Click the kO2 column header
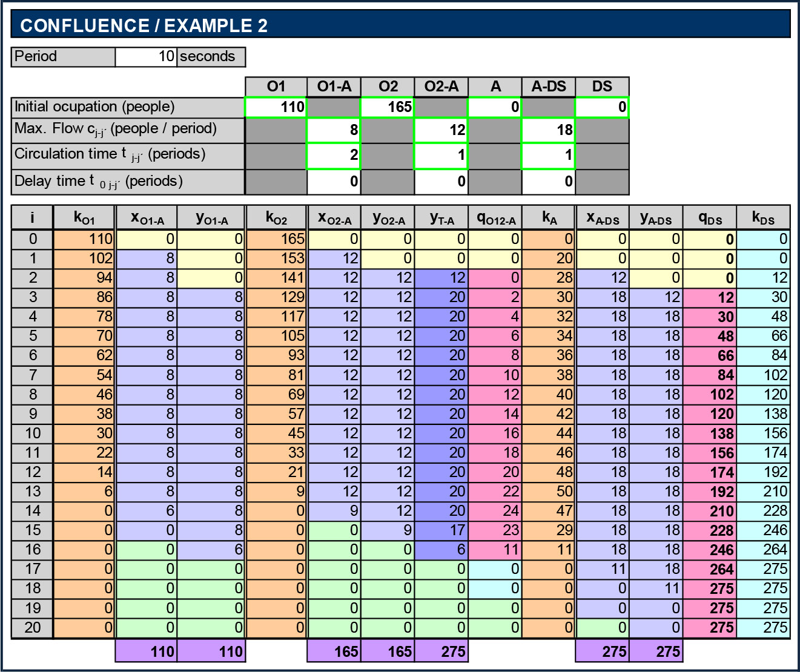800x672 pixels. pyautogui.click(x=276, y=217)
